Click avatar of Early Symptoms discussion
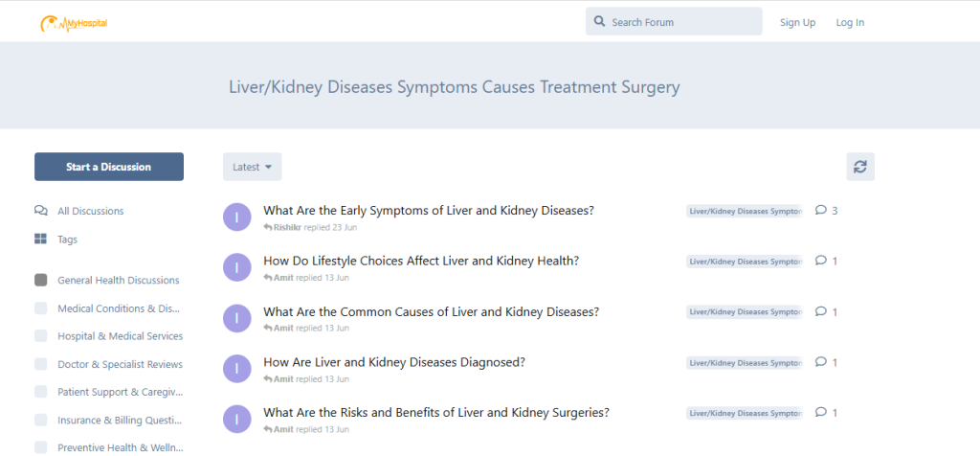Screen dimensions: 980x456 tap(237, 217)
